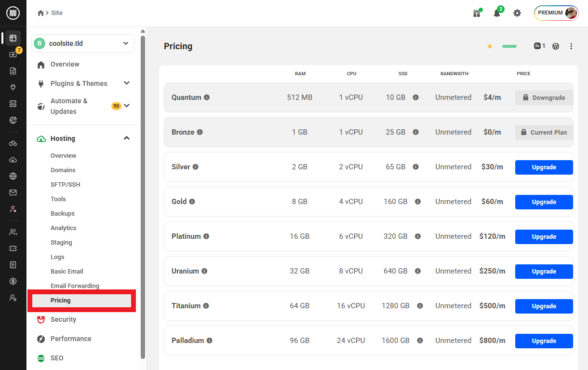Open the Backups submenu item
Screen dimensions: 588x370
coord(63,214)
